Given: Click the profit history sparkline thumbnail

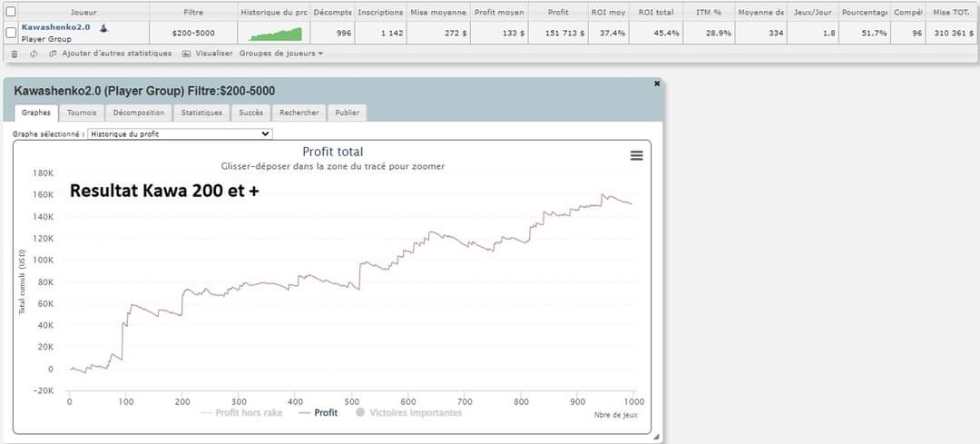Looking at the screenshot, I should (x=275, y=34).
